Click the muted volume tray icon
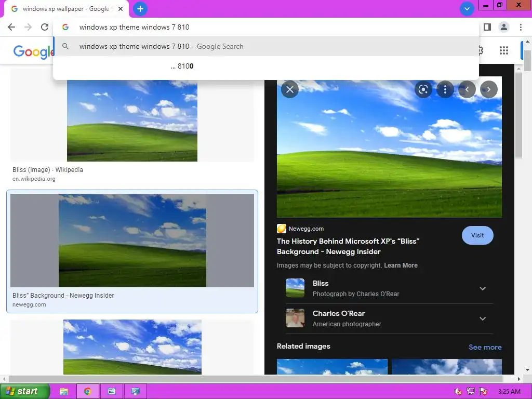Image resolution: width=532 pixels, height=399 pixels. tap(458, 392)
